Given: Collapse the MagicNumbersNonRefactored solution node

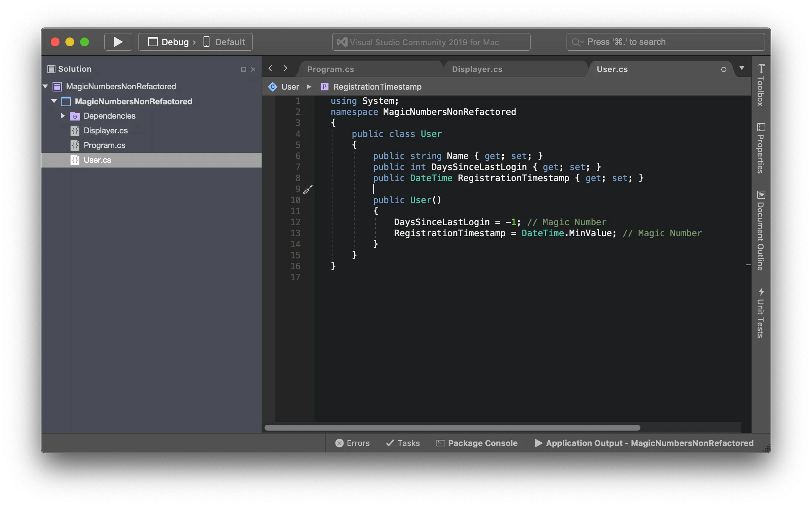Looking at the screenshot, I should point(45,86).
